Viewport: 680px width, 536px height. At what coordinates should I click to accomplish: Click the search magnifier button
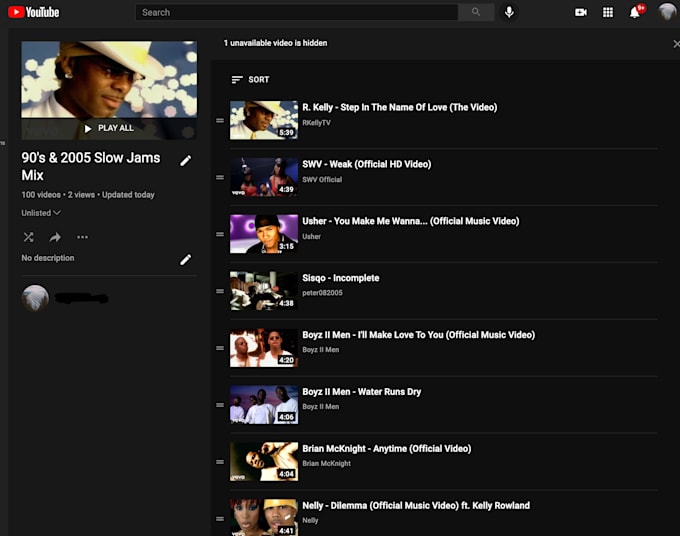[x=476, y=12]
